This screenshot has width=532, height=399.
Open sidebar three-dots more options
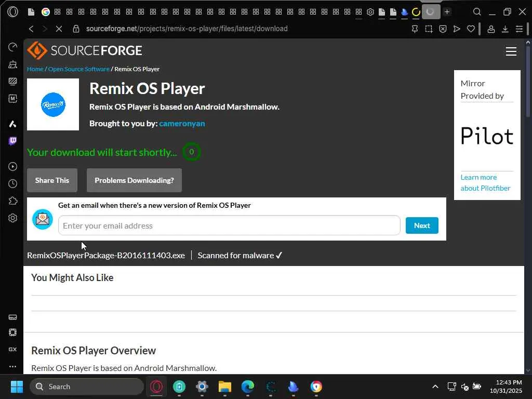[x=12, y=366]
